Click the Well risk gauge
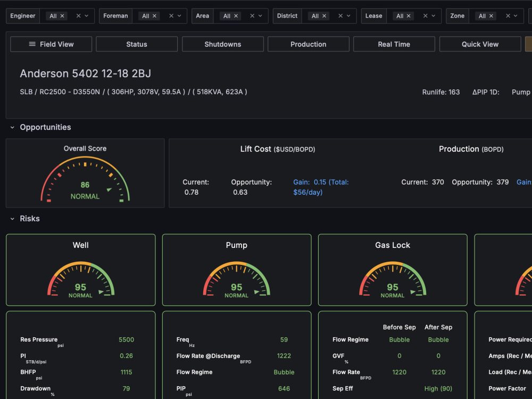The width and height of the screenshot is (532, 399). click(81, 279)
